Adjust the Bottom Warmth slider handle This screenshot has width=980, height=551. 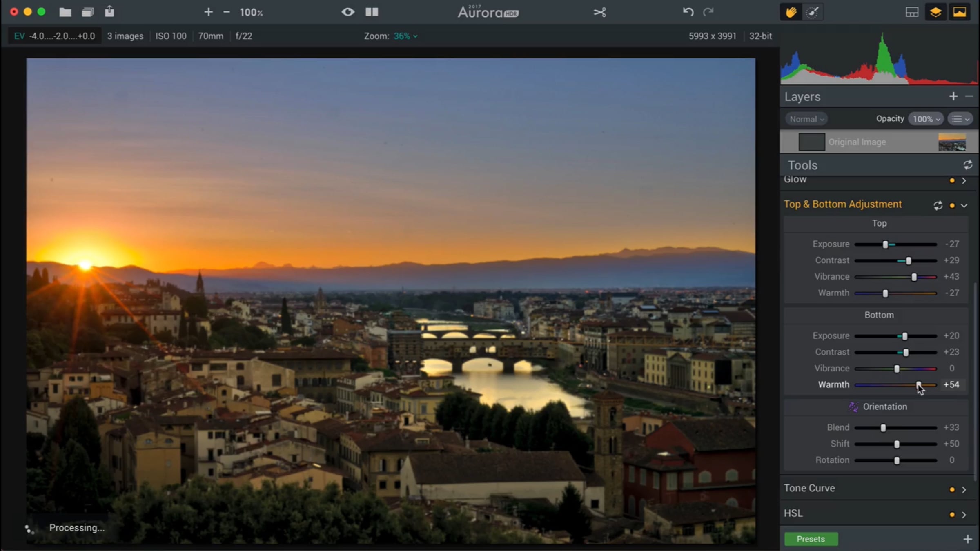[919, 385]
